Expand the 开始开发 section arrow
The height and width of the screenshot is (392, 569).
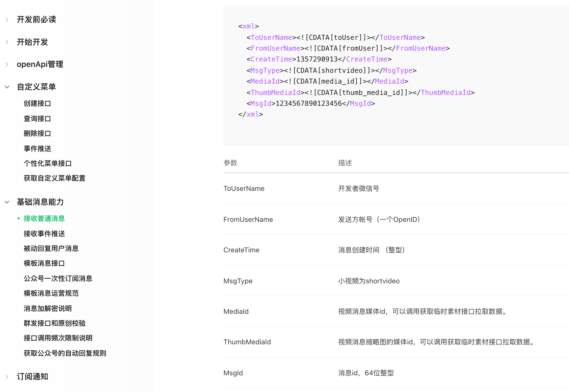pyautogui.click(x=7, y=42)
